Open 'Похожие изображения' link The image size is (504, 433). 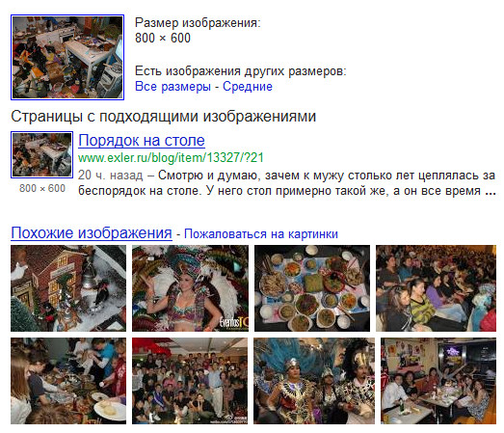coord(92,233)
